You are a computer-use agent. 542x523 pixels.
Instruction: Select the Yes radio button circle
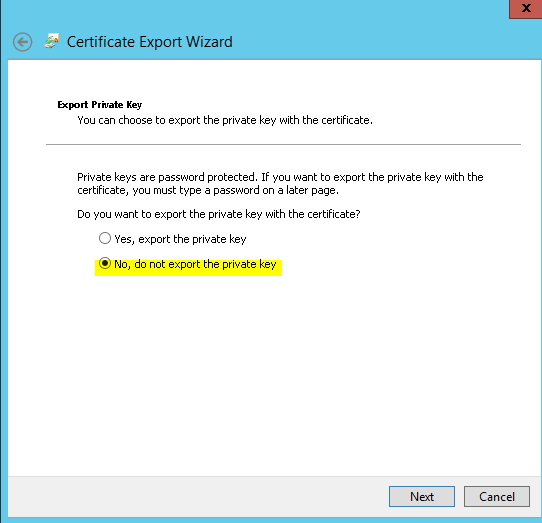pyautogui.click(x=105, y=238)
